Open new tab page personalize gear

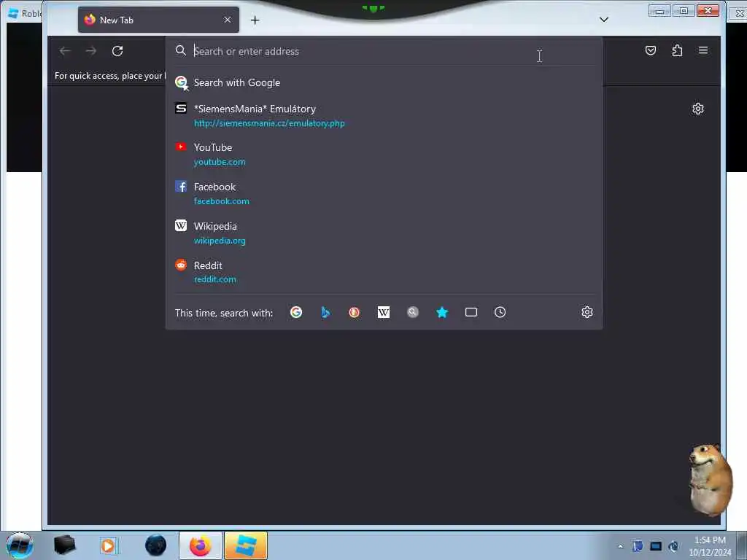[x=698, y=109]
